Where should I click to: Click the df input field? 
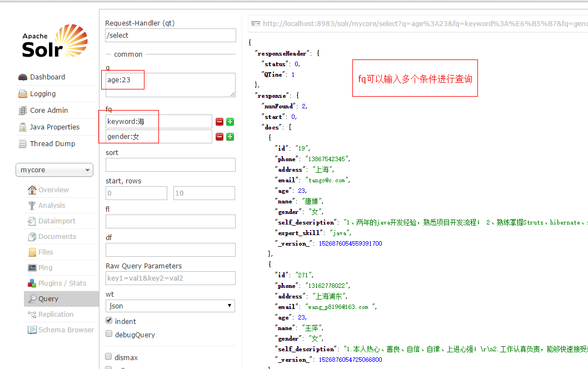171,250
